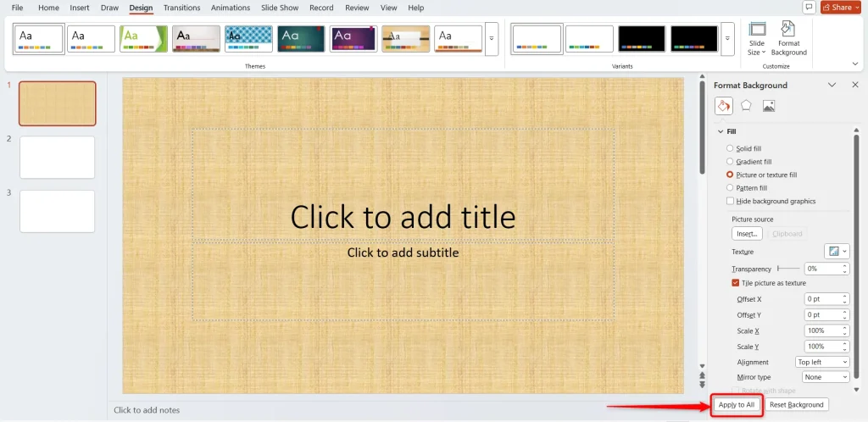Switch to the Transitions tab
This screenshot has height=422, width=868.
tap(182, 8)
